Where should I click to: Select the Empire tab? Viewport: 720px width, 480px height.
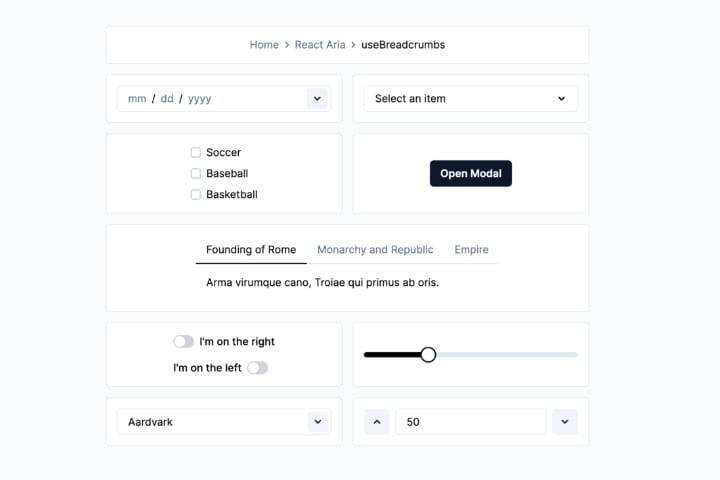point(471,250)
